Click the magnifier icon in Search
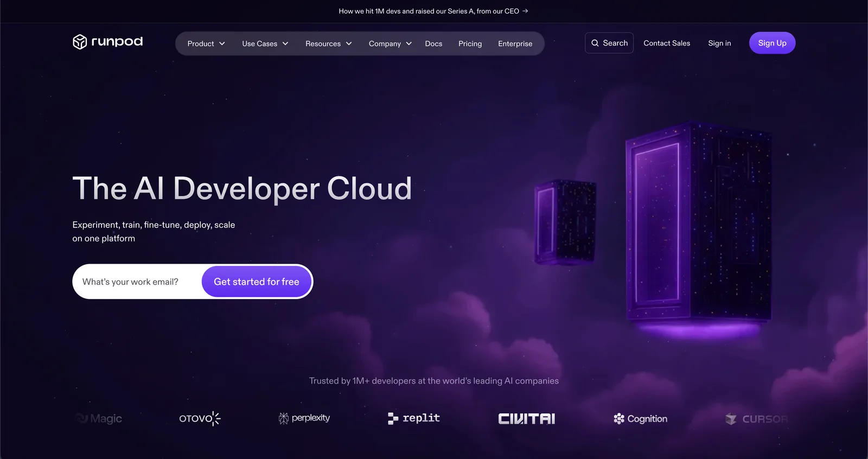868x459 pixels. click(595, 43)
